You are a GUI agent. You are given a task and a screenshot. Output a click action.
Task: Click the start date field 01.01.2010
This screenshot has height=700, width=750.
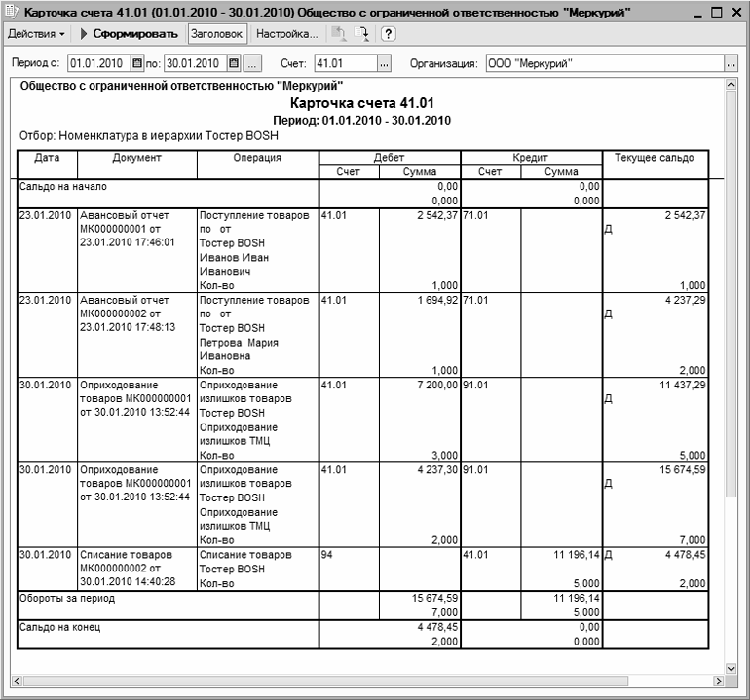pos(99,63)
